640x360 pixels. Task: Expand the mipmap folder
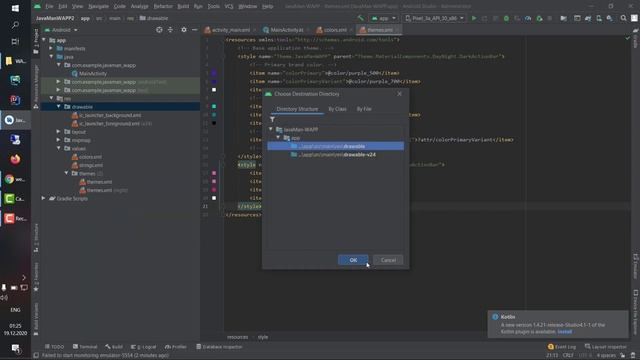[x=59, y=140]
